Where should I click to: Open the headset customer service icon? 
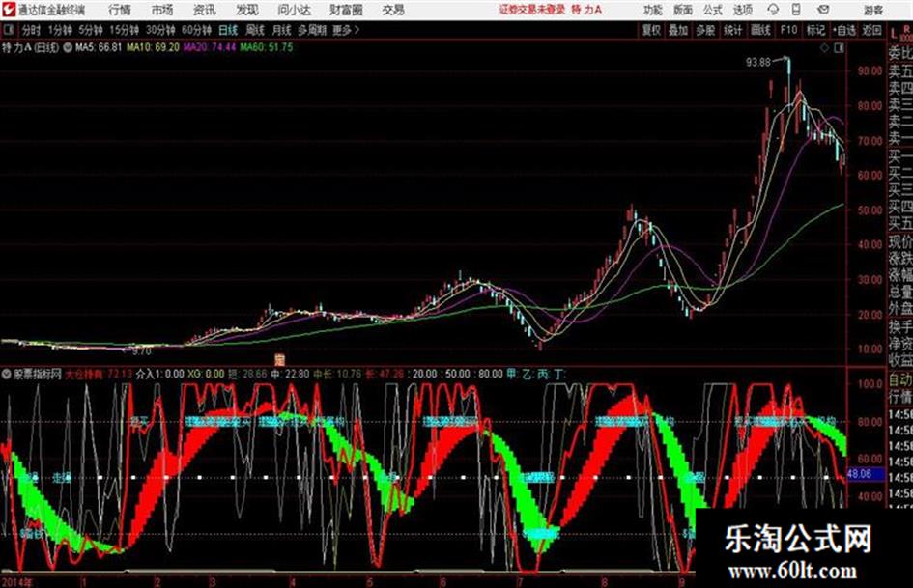773,10
